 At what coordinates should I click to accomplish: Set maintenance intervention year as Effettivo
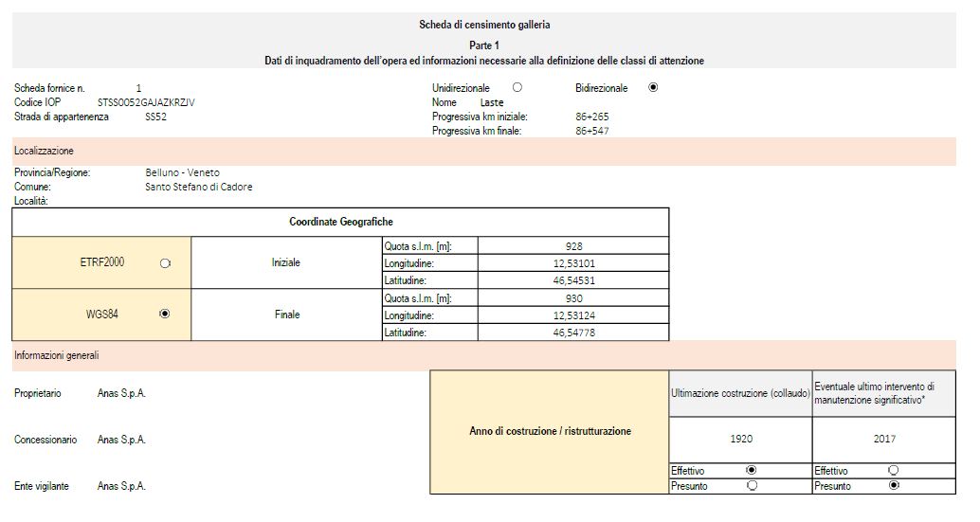894,470
